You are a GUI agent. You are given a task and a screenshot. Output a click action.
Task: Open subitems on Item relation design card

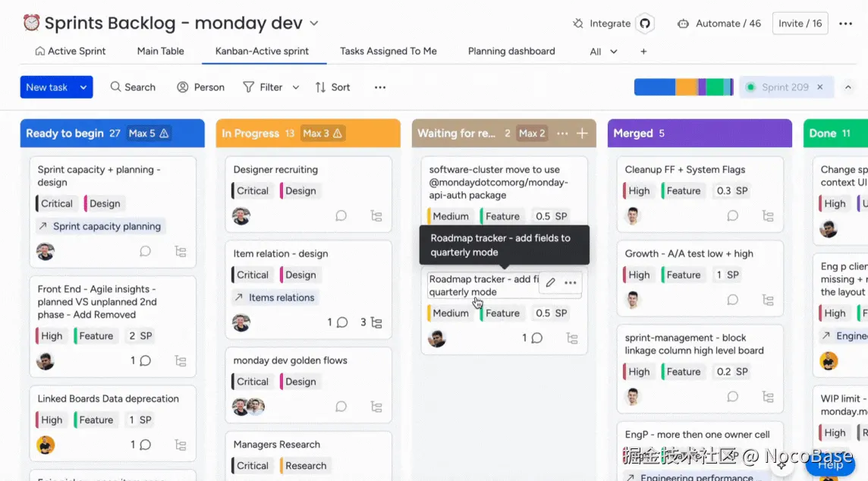371,322
